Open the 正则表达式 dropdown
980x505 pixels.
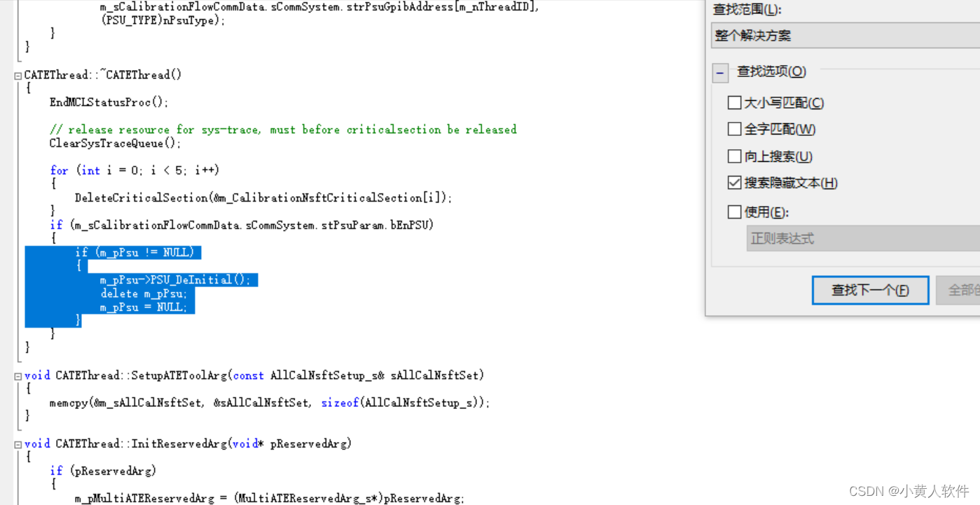(863, 239)
